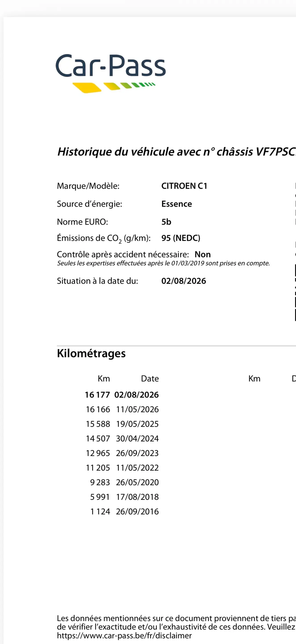This screenshot has height=644, width=296.
Task: Click the Date column header
Action: 150,379
